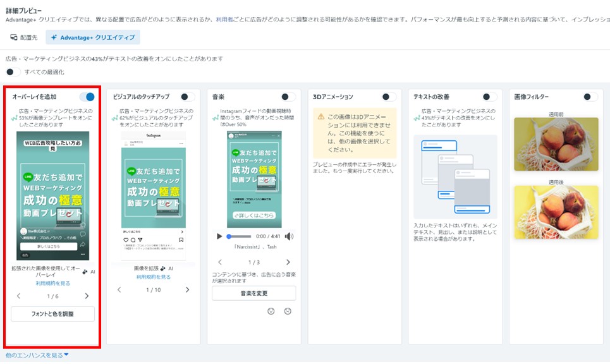Click the 詳細プレビュー heading

point(24,11)
